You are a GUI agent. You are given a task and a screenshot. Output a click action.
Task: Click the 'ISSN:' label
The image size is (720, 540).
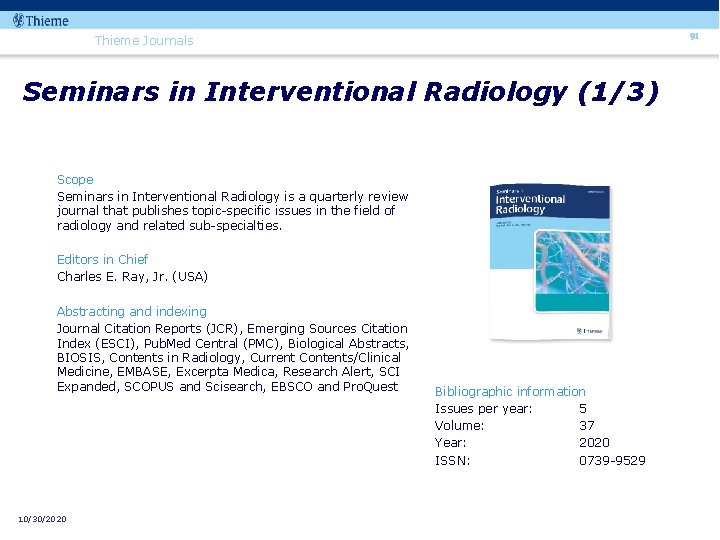click(x=452, y=461)
